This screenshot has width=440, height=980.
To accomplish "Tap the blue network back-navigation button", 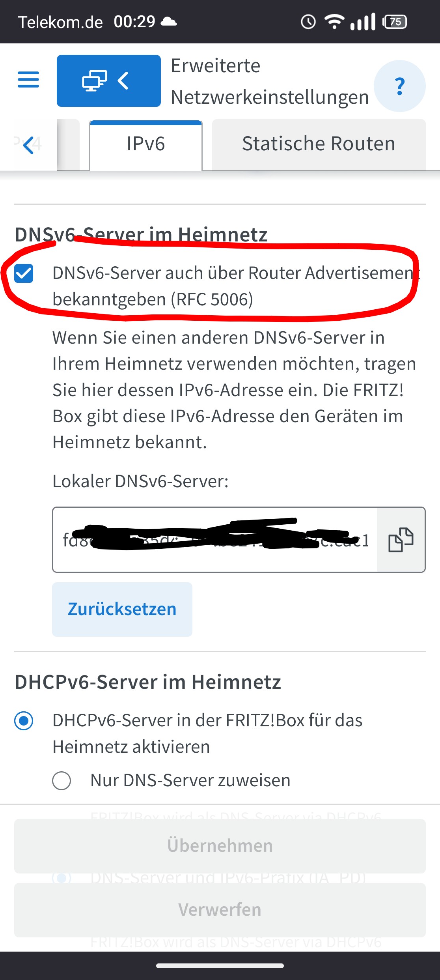I will tap(109, 81).
